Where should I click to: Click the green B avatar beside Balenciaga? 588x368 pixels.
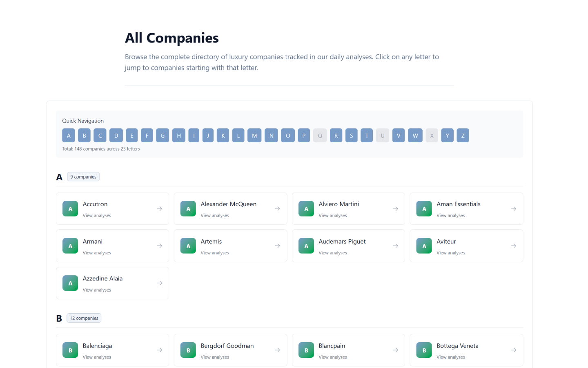(70, 350)
